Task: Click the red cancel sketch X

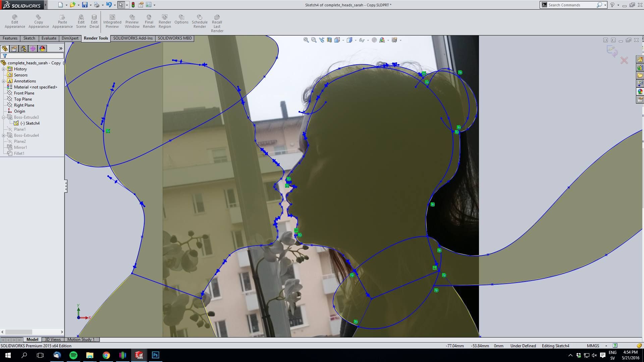Action: coord(624,60)
